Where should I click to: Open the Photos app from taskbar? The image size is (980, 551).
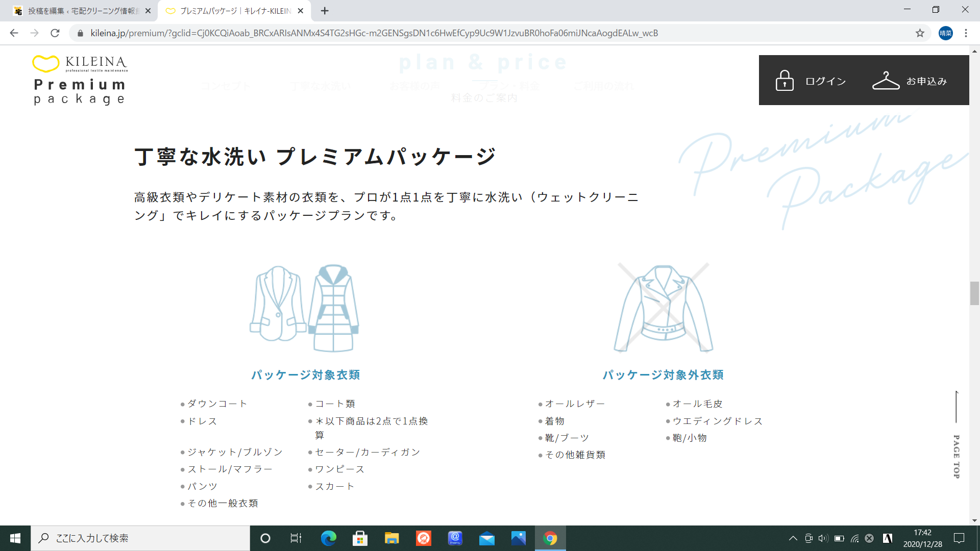pyautogui.click(x=518, y=538)
